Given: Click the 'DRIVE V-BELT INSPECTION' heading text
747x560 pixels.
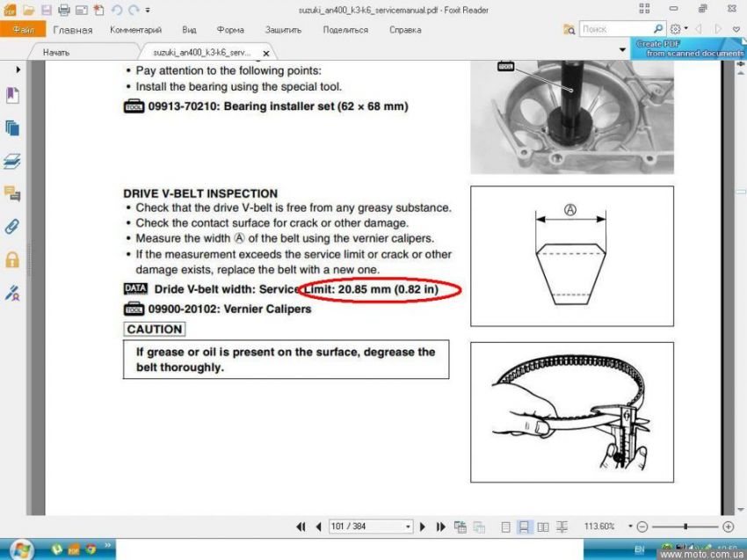Looking at the screenshot, I should tap(200, 193).
